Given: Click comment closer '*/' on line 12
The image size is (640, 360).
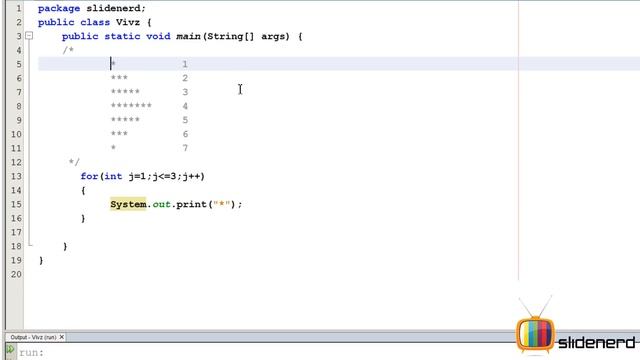Looking at the screenshot, I should (x=74, y=162).
